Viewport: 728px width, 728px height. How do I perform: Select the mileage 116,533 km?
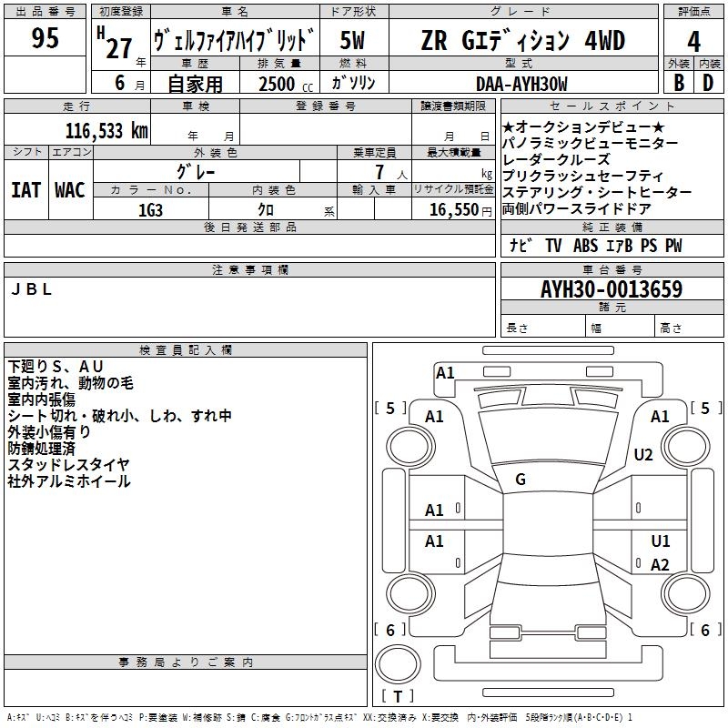click(106, 131)
